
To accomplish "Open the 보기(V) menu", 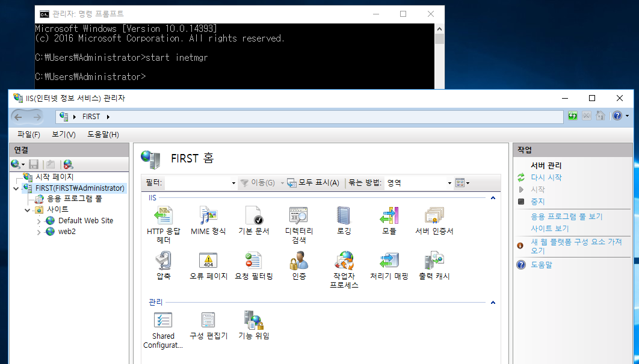I will pyautogui.click(x=64, y=135).
